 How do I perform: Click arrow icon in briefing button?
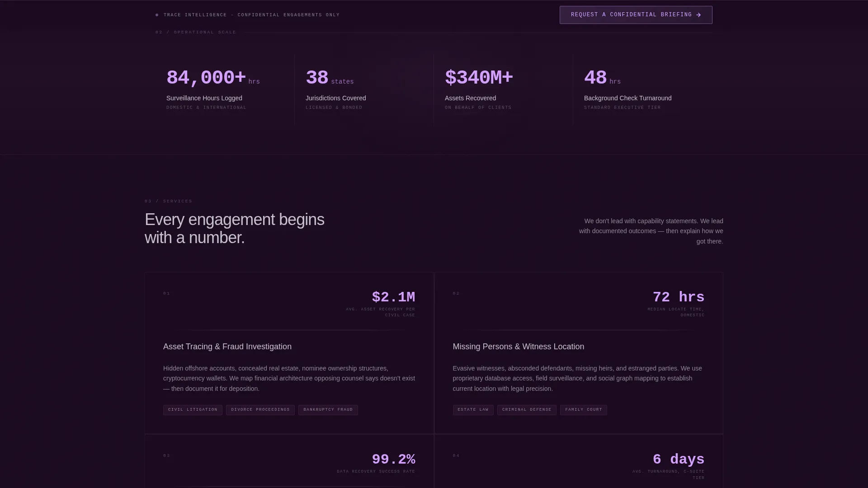698,15
